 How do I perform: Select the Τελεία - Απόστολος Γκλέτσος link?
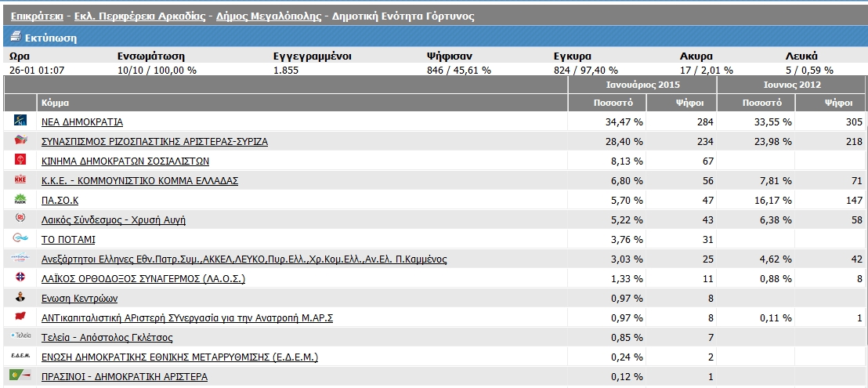(107, 338)
